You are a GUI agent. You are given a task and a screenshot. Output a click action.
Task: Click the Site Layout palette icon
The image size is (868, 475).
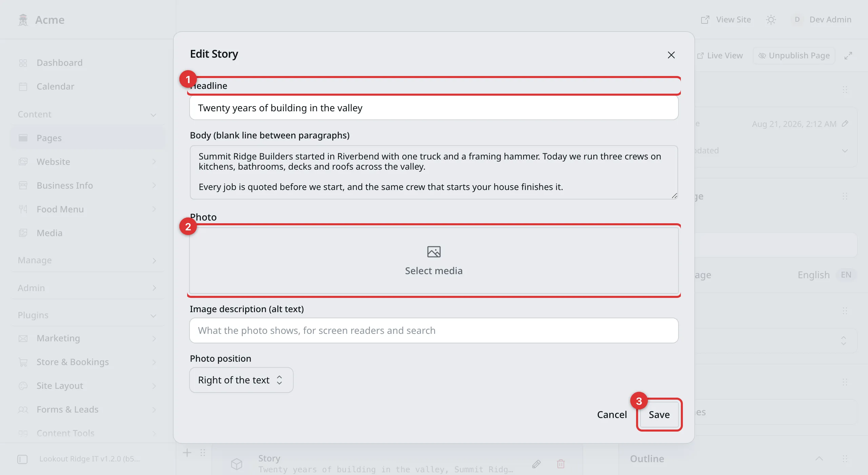pyautogui.click(x=23, y=386)
